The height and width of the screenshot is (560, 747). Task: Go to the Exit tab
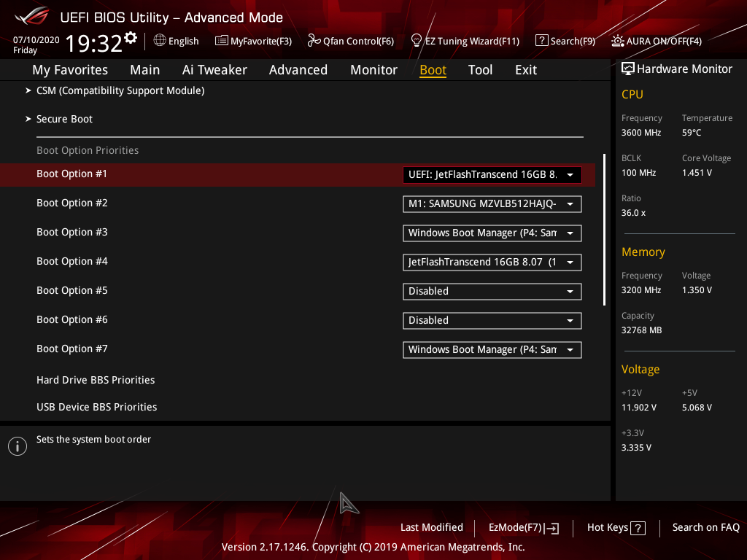coord(526,70)
